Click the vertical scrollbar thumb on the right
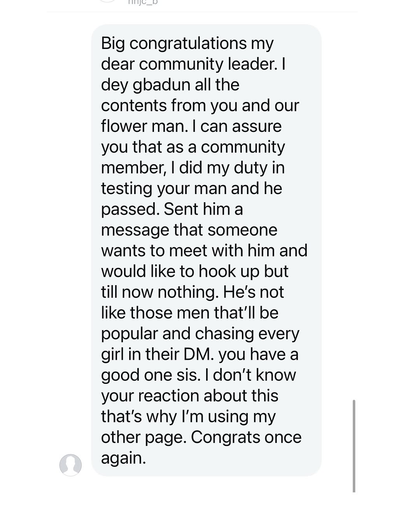Screen dimensions: 420x525 click(x=354, y=445)
